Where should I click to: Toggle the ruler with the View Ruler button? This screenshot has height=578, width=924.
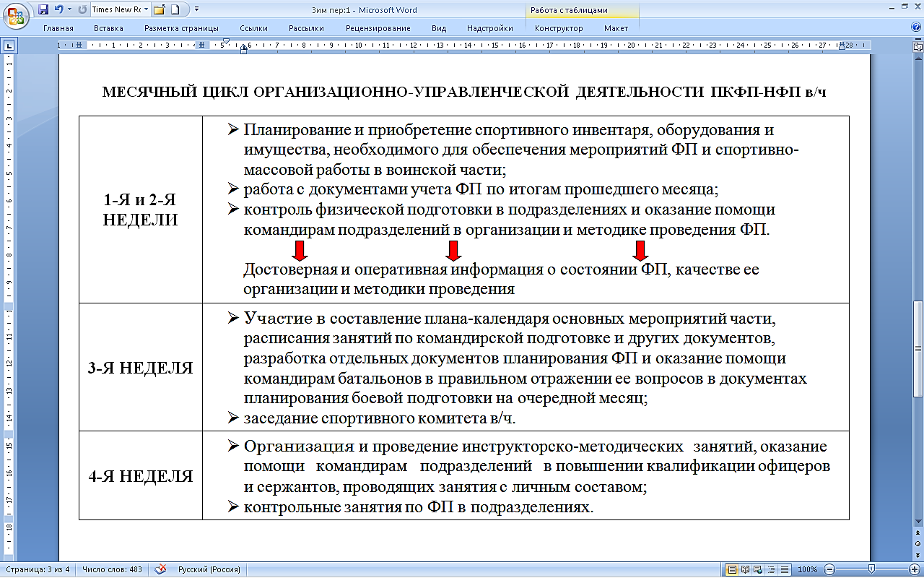(918, 46)
